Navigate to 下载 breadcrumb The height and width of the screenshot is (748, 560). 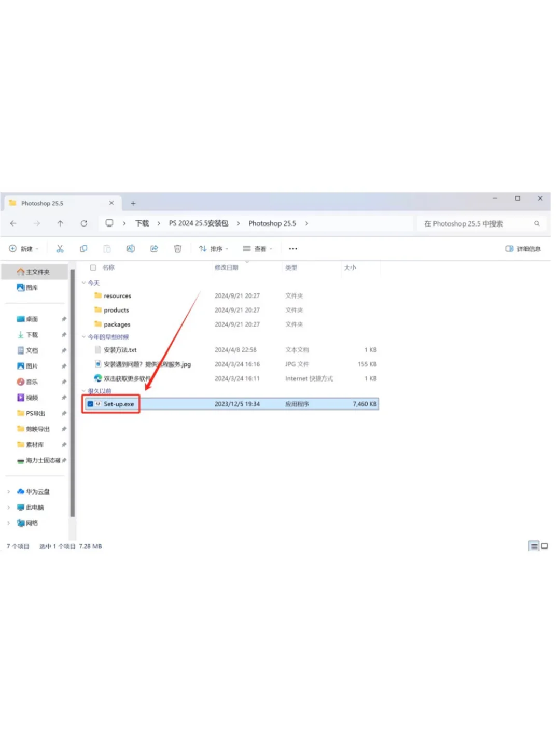(x=142, y=223)
